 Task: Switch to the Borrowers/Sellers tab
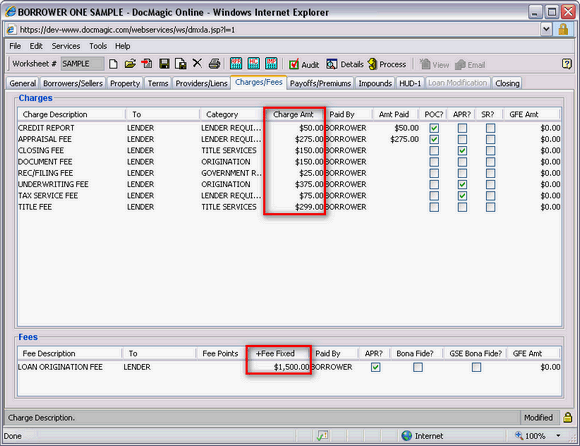point(73,83)
